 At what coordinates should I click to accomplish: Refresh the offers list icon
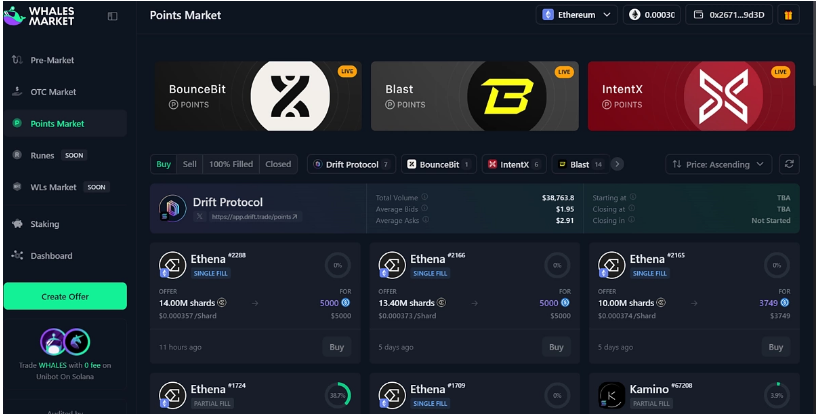(x=789, y=164)
